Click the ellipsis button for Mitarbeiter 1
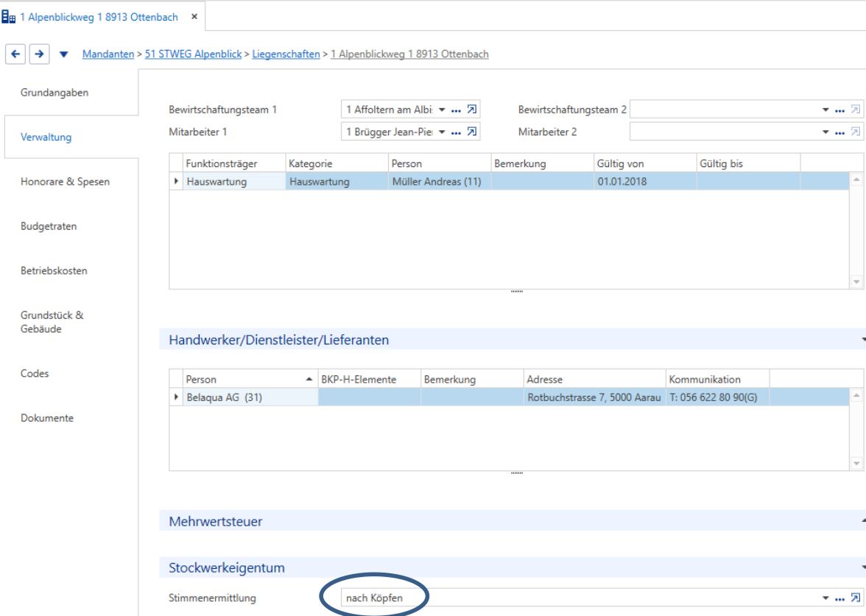The image size is (866, 616). click(x=456, y=132)
